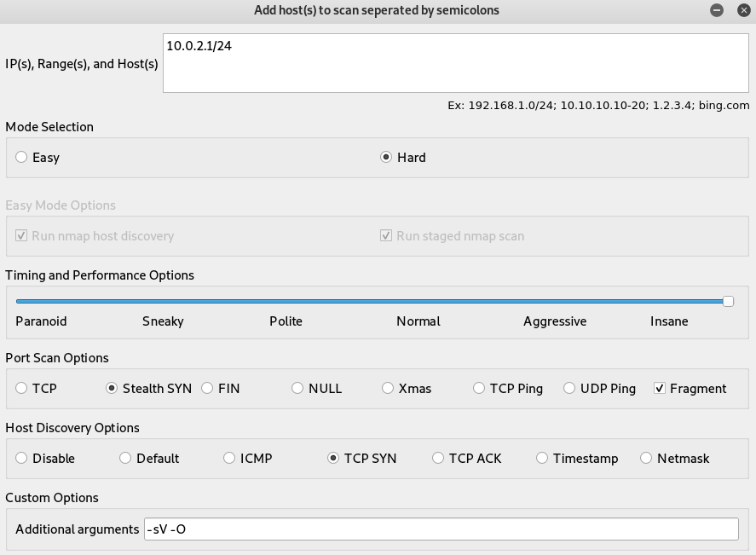Select TCP Ping scan option
Image resolution: width=756 pixels, height=555 pixels.
coord(479,389)
